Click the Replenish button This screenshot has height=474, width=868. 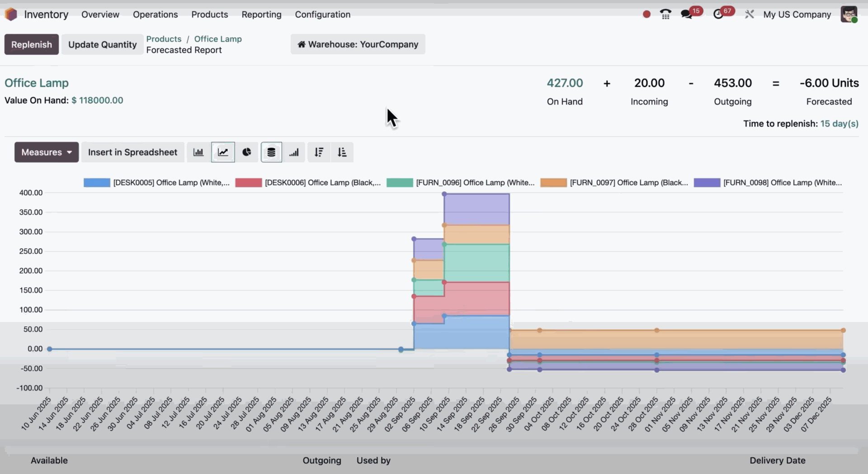[32, 44]
